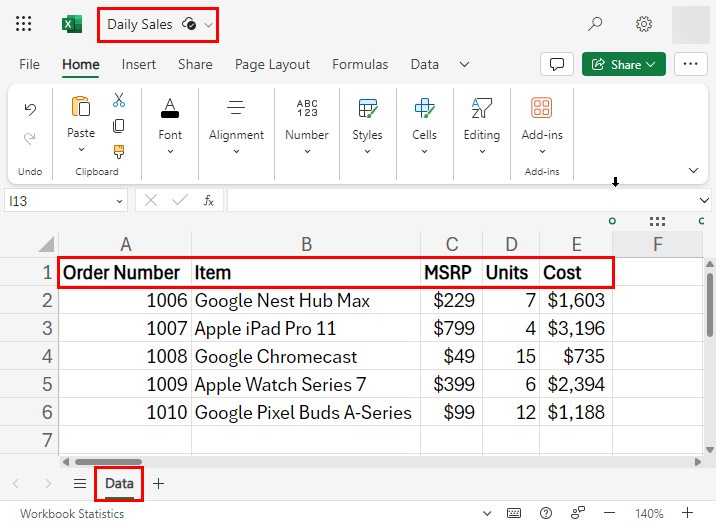Open the Styles group icon
The width and height of the screenshot is (716, 522).
tap(368, 108)
